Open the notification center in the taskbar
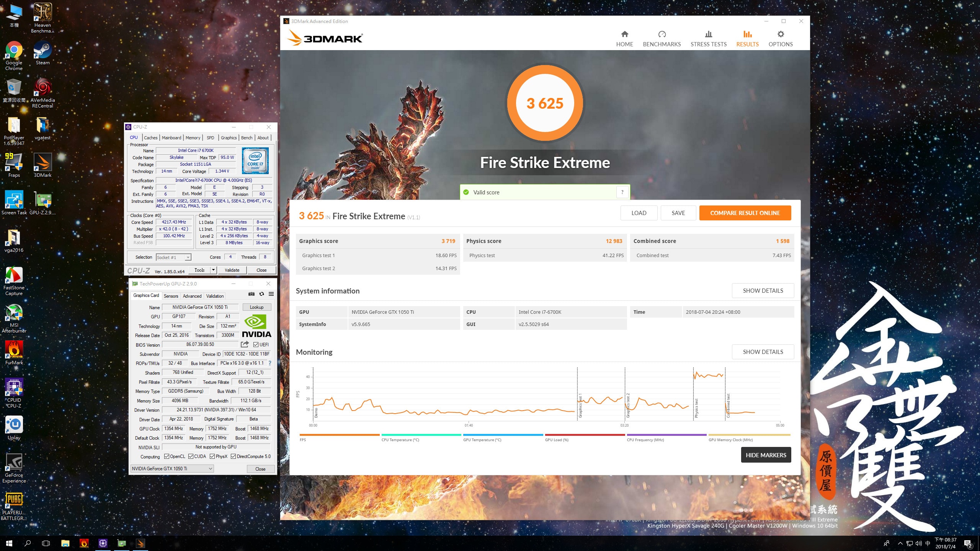The image size is (980, 551). [x=968, y=543]
